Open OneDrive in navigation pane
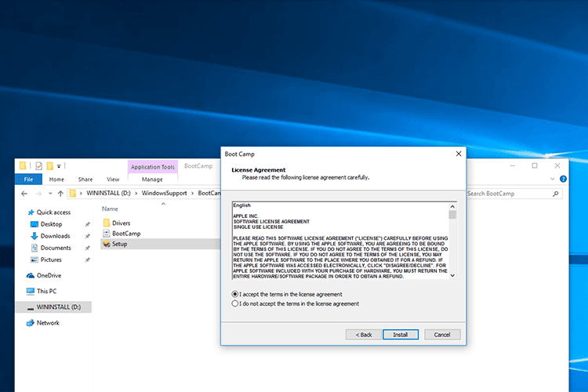This screenshot has height=392, width=588. click(x=49, y=275)
